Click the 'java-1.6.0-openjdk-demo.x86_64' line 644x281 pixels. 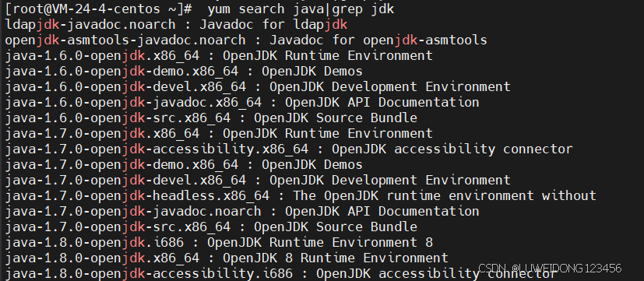121,71
